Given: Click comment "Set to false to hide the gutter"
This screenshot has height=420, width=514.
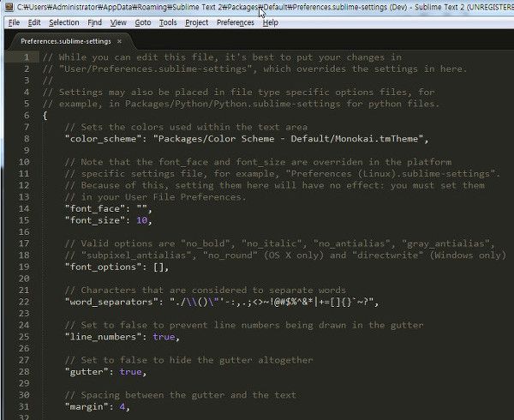Looking at the screenshot, I should 188,360.
